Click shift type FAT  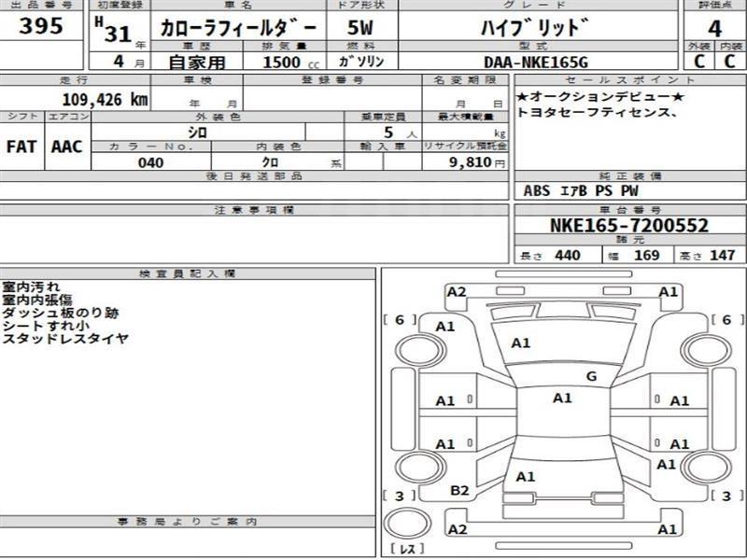pos(21,147)
